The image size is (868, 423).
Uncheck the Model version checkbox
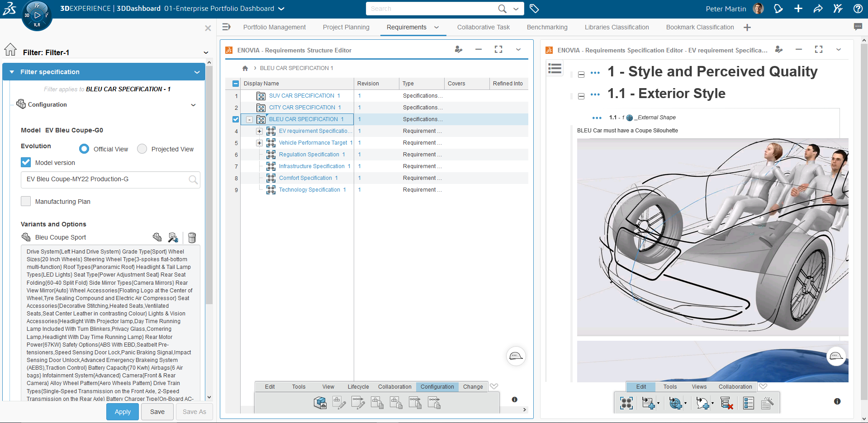click(x=26, y=162)
